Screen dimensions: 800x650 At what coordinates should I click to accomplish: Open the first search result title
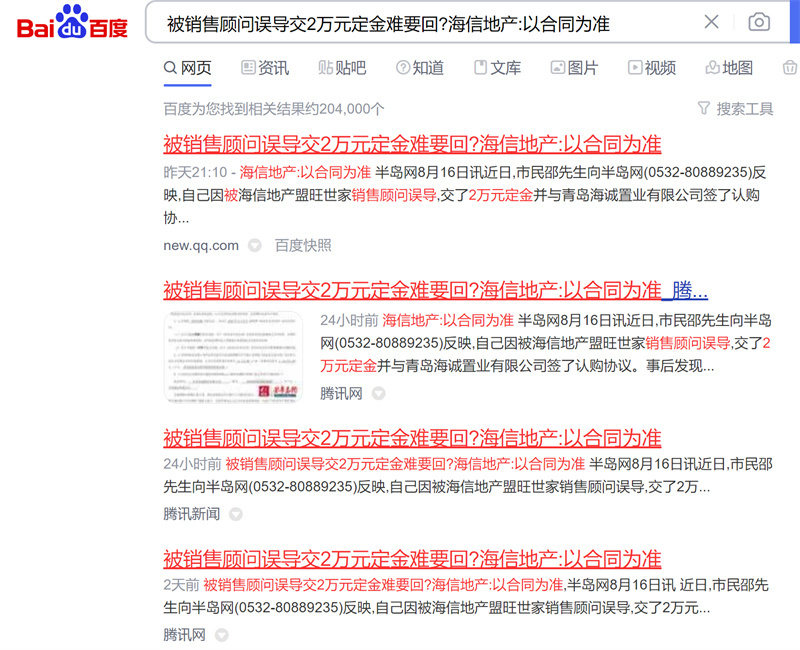click(411, 144)
